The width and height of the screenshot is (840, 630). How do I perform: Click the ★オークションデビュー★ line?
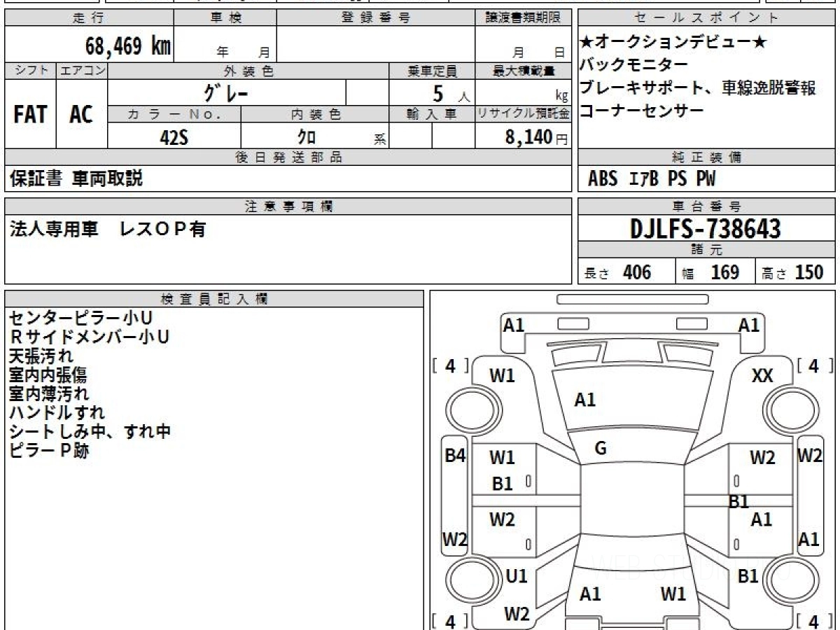(673, 43)
